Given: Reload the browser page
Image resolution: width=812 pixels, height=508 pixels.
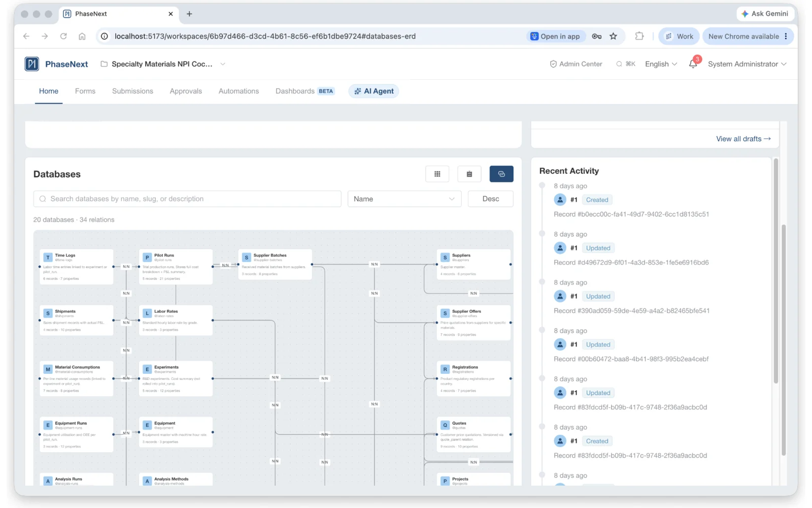Looking at the screenshot, I should click(63, 36).
